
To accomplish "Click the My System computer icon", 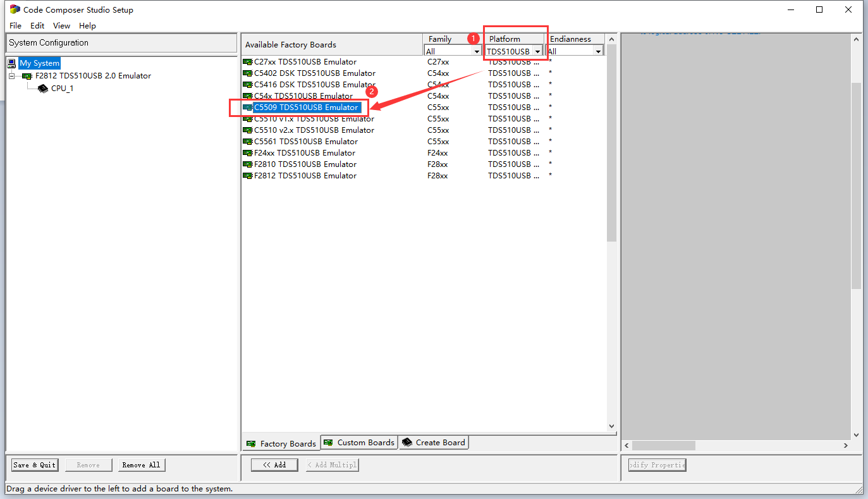I will click(x=12, y=63).
